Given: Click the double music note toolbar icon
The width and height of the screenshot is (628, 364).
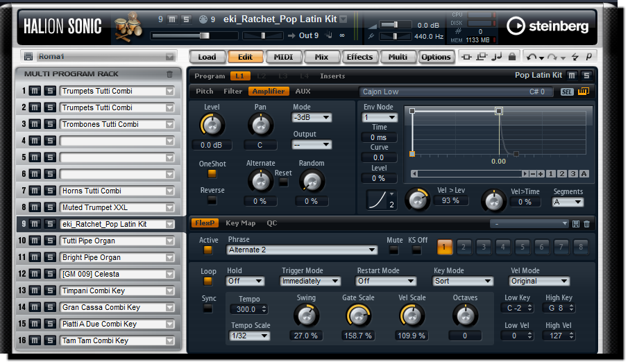Looking at the screenshot, I should click(x=497, y=56).
